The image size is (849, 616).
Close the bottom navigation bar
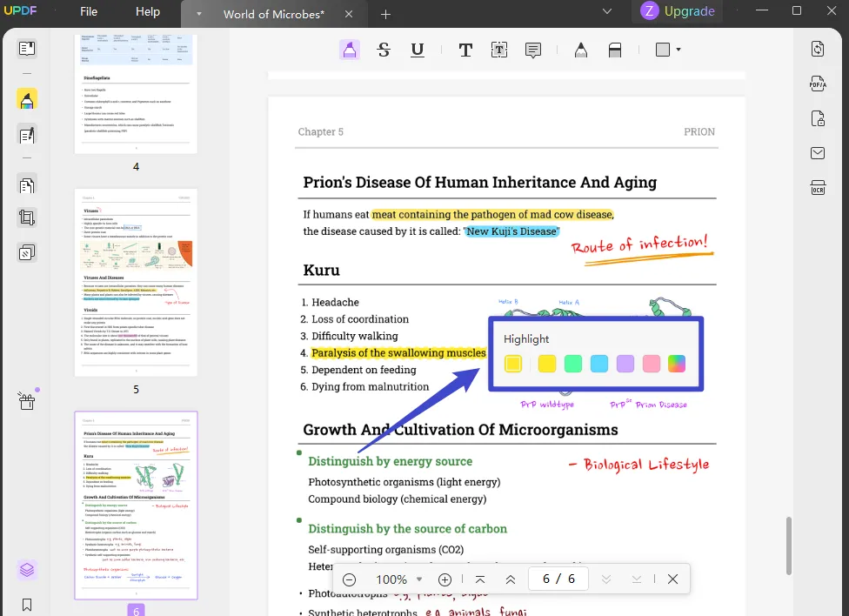pos(672,579)
